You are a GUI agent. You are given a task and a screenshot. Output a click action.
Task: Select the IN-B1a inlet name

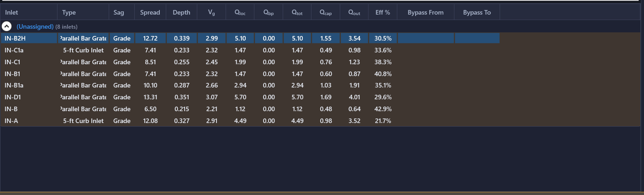tap(14, 85)
